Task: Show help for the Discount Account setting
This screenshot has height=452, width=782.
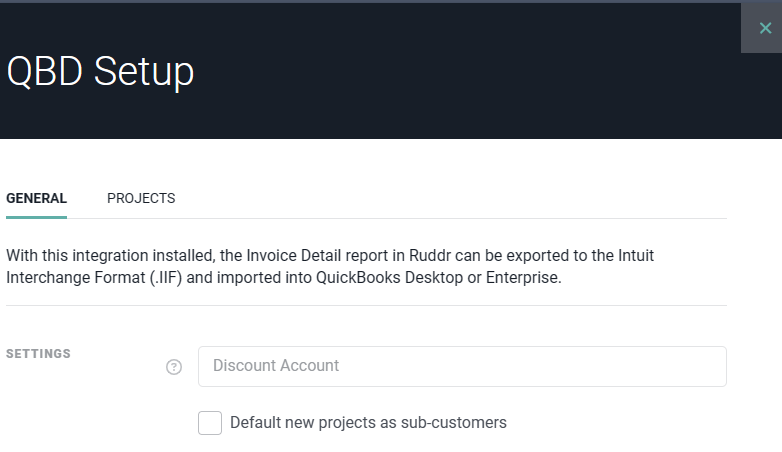Action: click(x=174, y=367)
